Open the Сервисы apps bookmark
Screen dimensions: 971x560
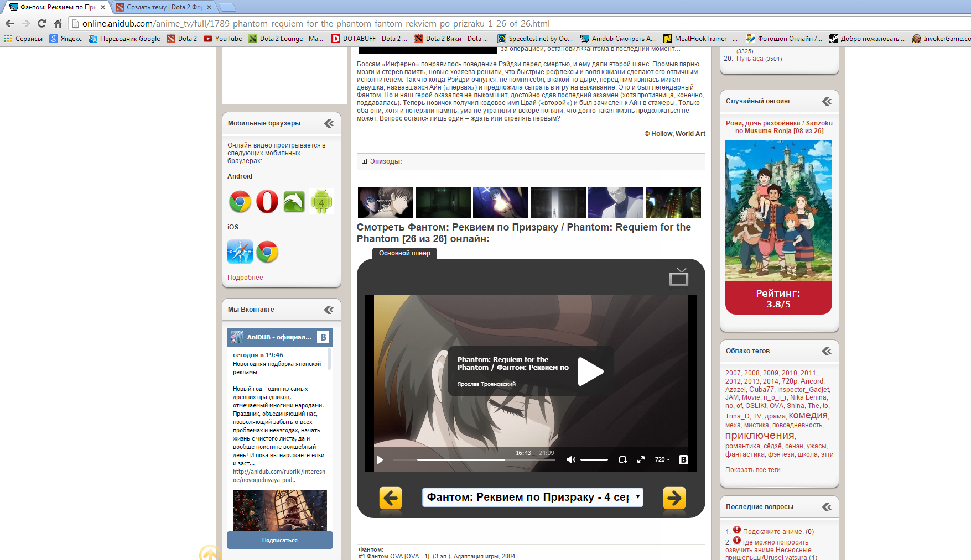tap(23, 39)
